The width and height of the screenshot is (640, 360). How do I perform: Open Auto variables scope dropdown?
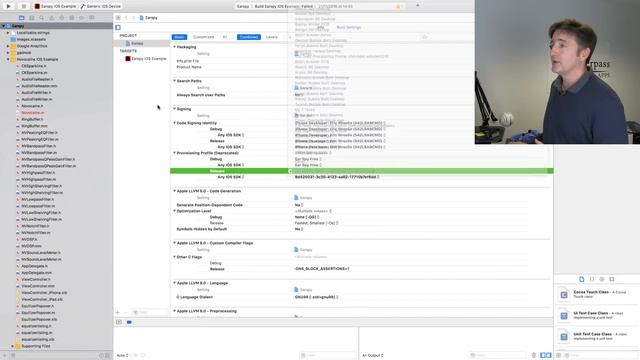[122, 356]
